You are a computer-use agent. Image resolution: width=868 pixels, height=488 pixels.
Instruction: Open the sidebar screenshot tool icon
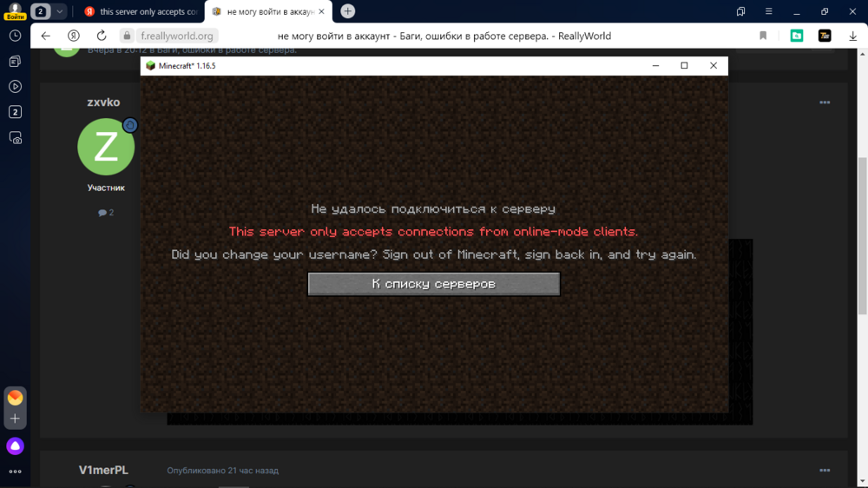click(15, 137)
